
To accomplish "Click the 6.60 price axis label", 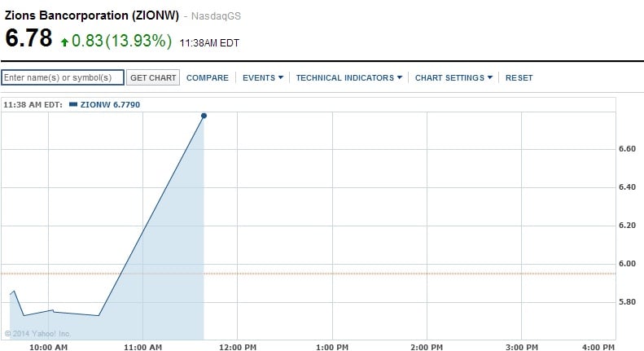I will 628,149.
